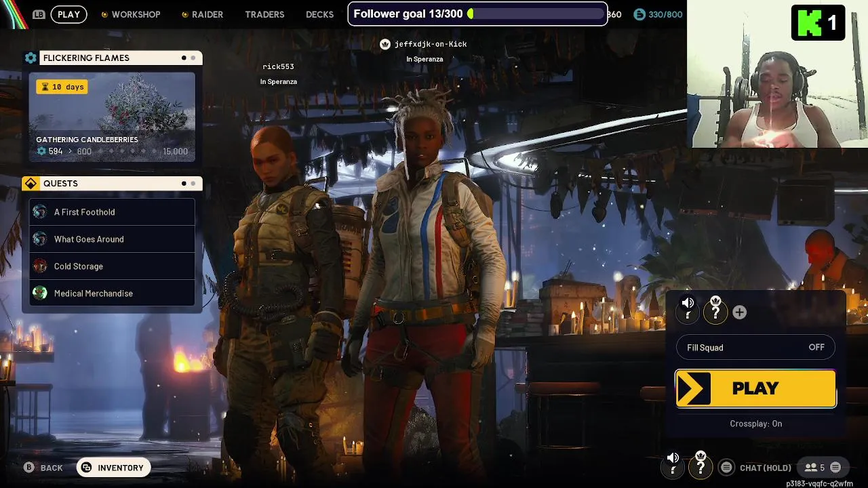Screen dimensions: 868x488
Task: Toggle Fill Squad off setting
Action: [755, 348]
